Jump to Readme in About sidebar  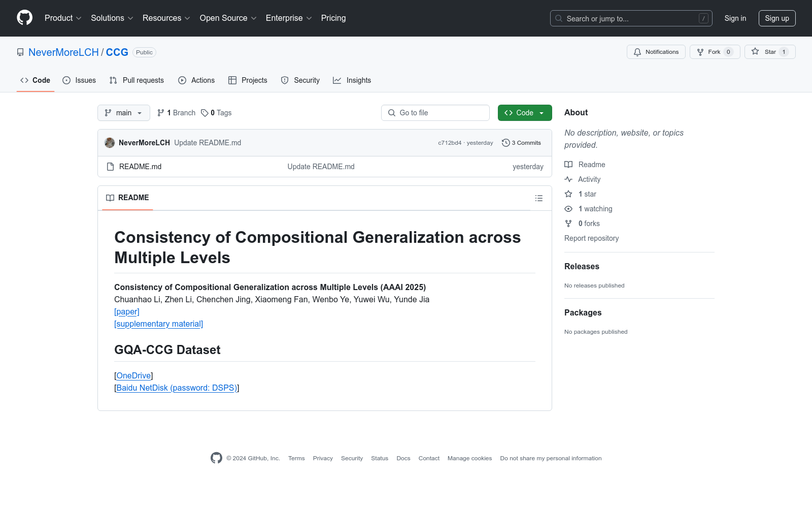585,165
